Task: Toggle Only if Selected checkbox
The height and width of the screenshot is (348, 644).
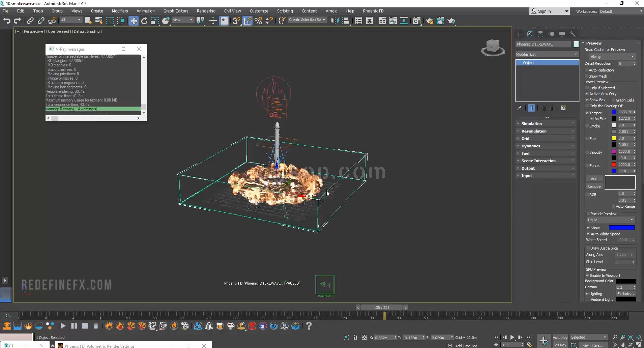Action: (x=587, y=88)
